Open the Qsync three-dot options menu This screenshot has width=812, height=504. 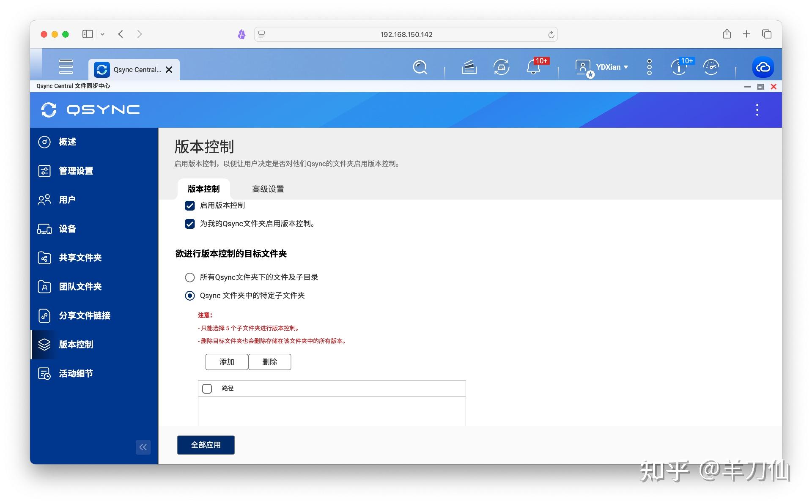click(757, 110)
